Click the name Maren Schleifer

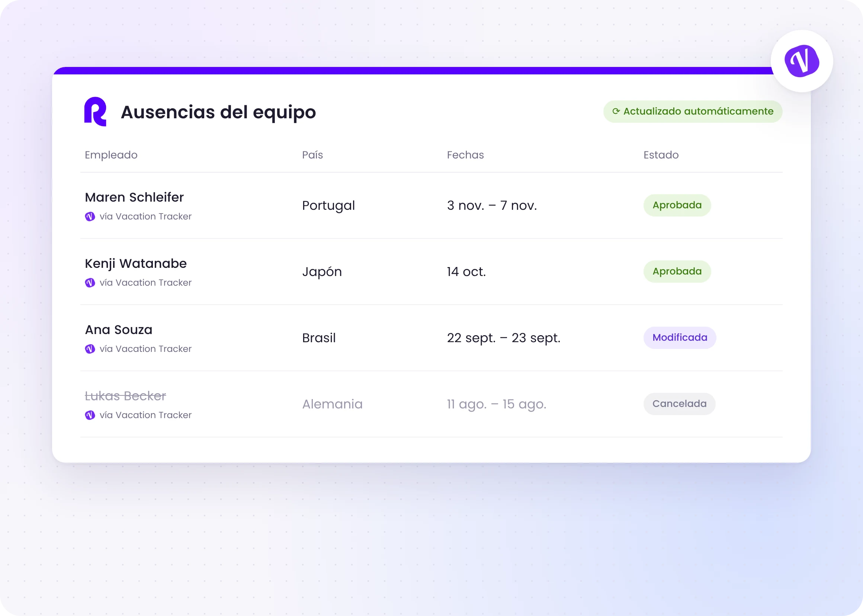click(134, 197)
